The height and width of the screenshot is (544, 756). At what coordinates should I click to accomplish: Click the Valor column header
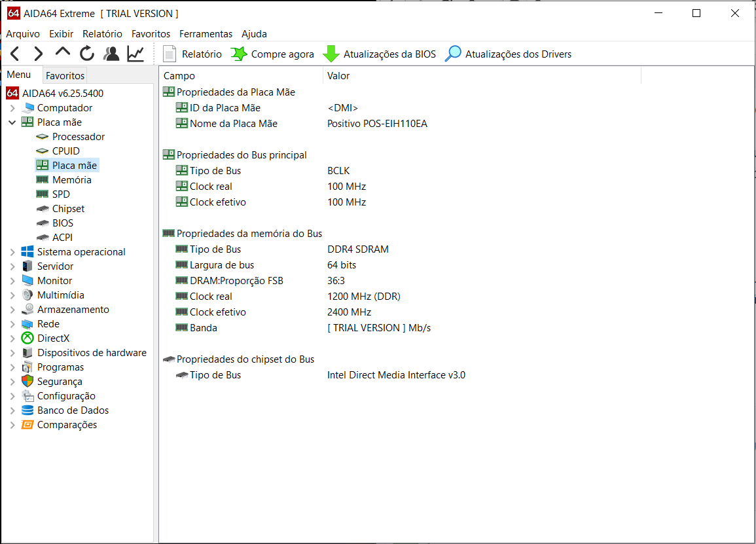pyautogui.click(x=482, y=76)
